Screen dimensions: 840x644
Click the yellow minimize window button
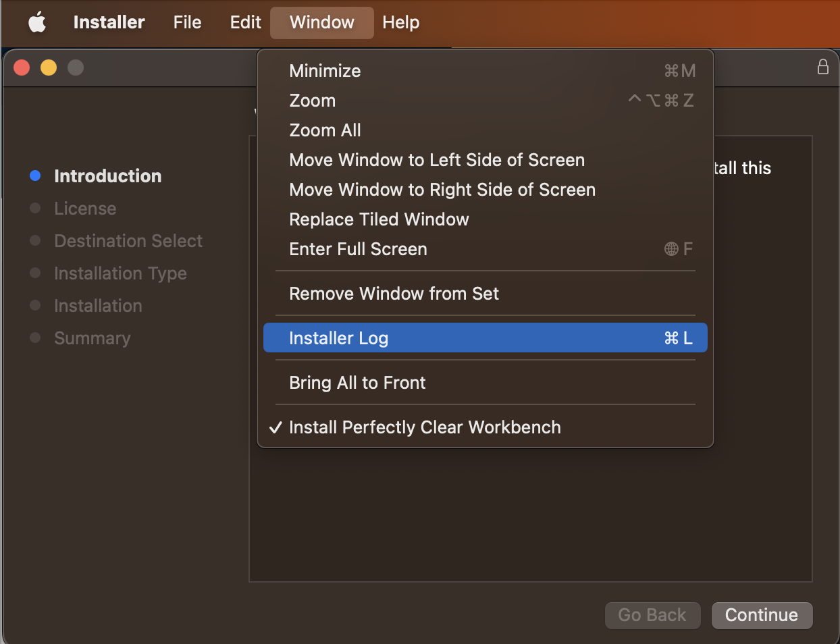click(49, 68)
